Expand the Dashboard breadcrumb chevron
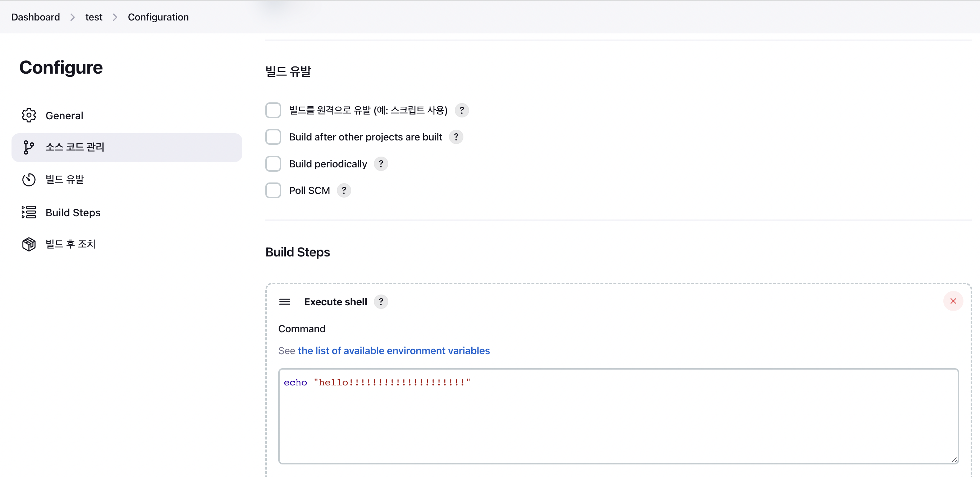 pyautogui.click(x=72, y=17)
